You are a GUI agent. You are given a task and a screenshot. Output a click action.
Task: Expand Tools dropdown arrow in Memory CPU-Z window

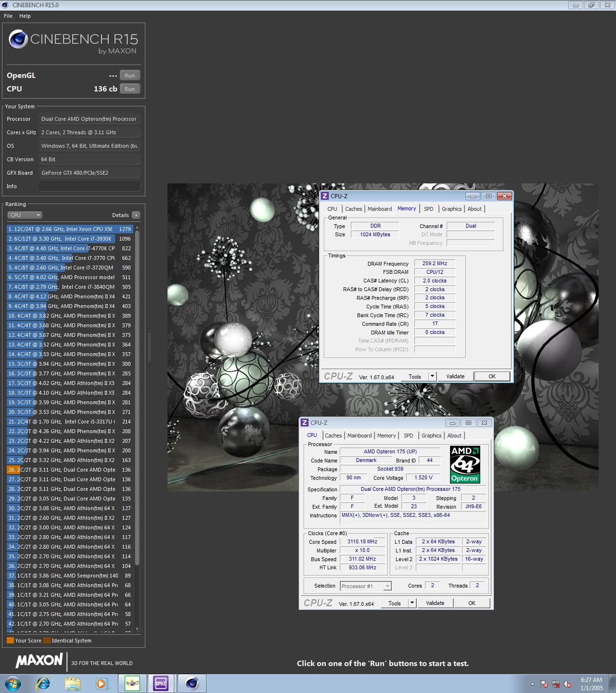point(432,377)
